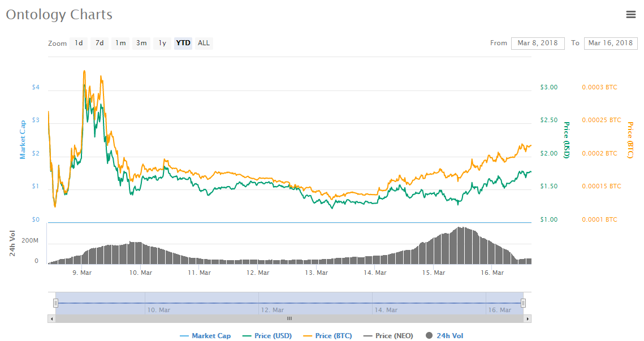Switch zoom to 1y
This screenshot has height=341, width=644.
tap(162, 43)
